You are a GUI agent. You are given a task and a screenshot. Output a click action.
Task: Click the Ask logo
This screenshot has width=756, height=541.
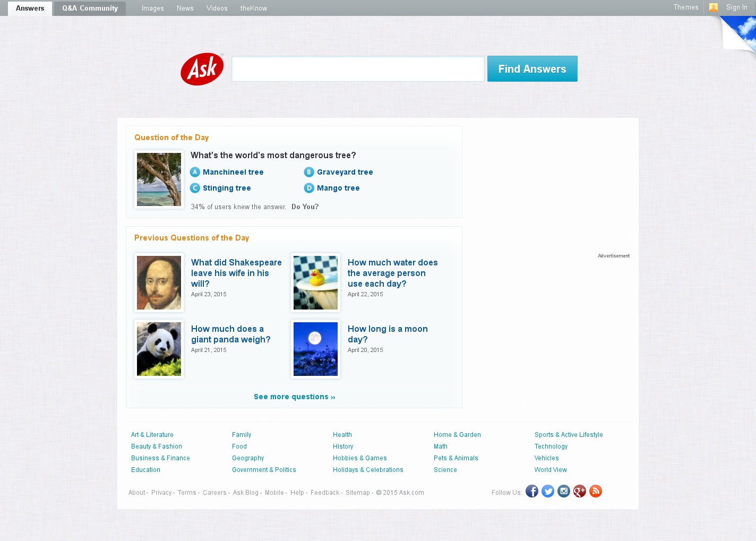[x=202, y=69]
